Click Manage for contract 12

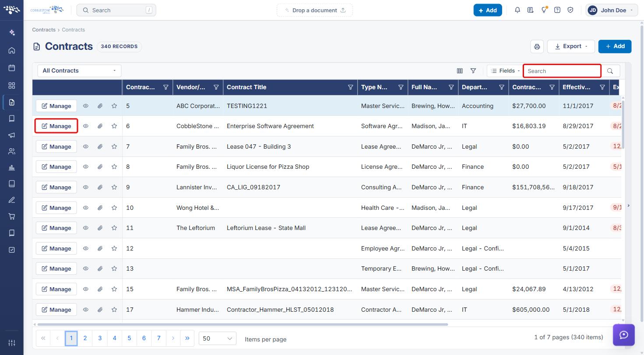[56, 248]
